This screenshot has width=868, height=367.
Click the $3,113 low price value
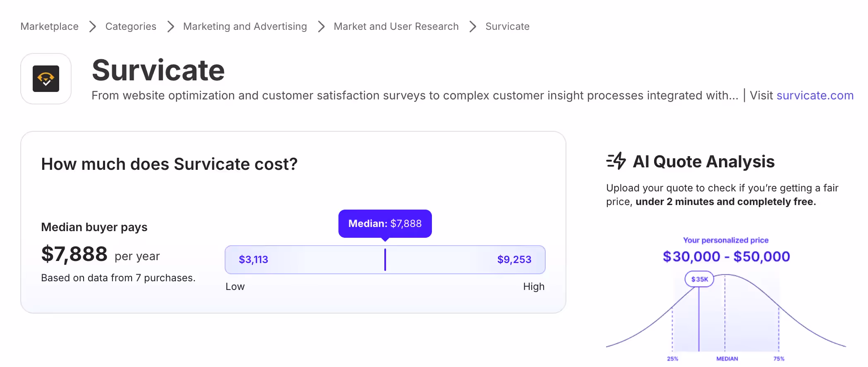tap(254, 260)
